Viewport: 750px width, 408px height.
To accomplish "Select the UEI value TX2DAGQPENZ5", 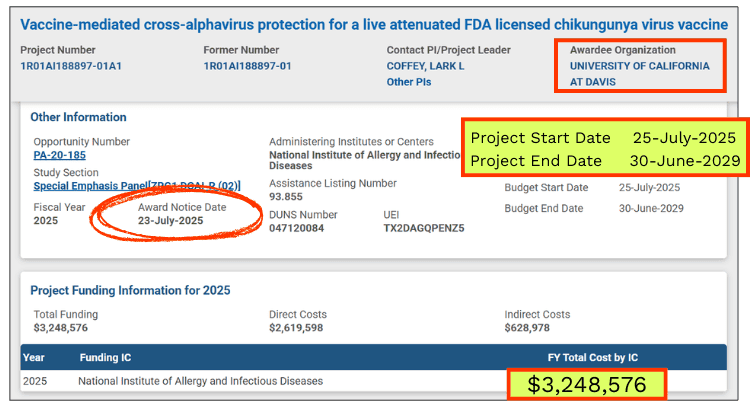I will 423,228.
